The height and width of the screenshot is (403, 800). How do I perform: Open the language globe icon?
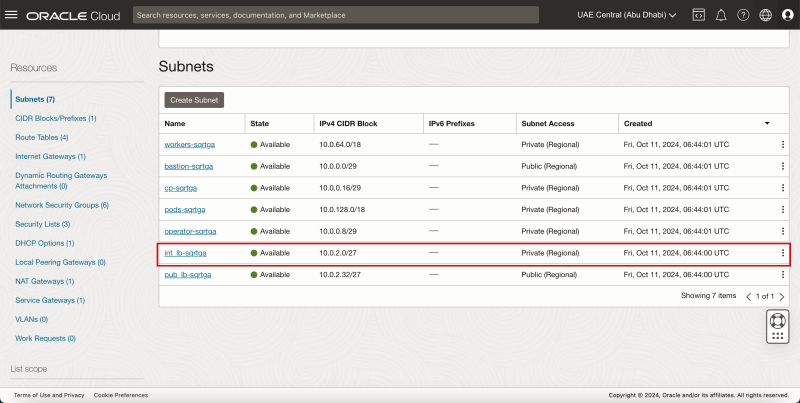[x=765, y=15]
